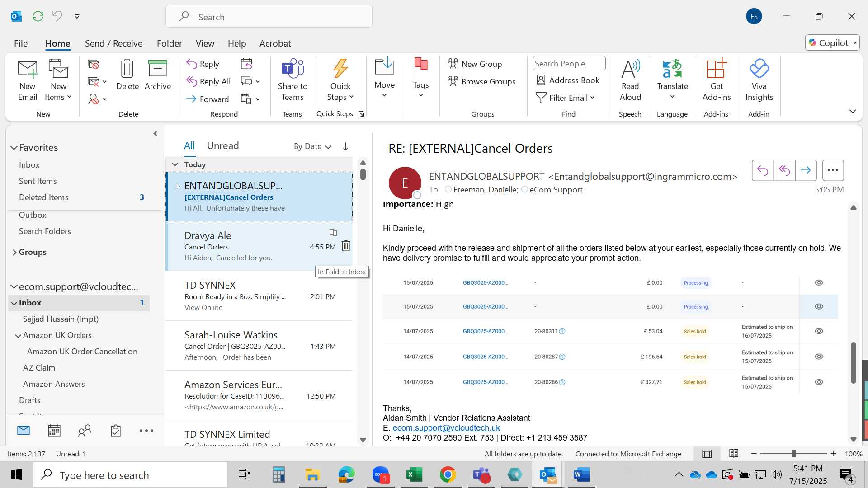Image resolution: width=868 pixels, height=488 pixels.
Task: Reverse sort order arrow in message list
Action: point(345,146)
